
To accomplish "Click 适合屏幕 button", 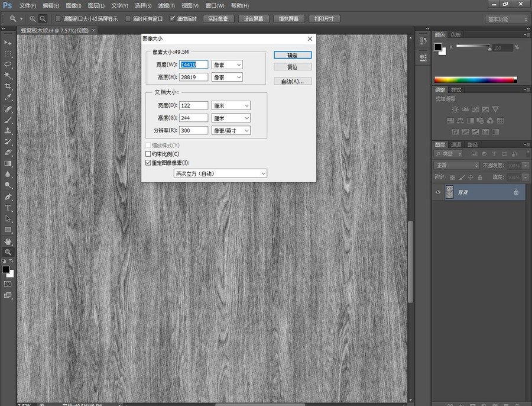I will (254, 19).
